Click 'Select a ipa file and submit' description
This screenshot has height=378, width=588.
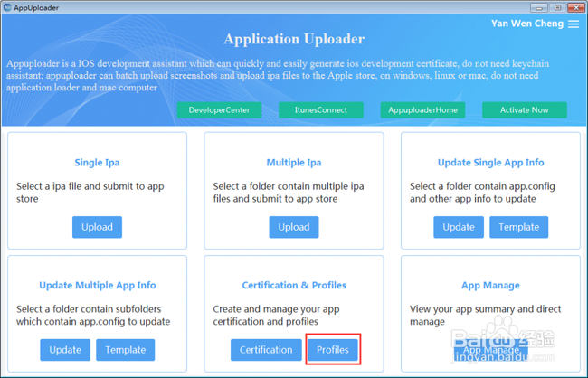[90, 193]
